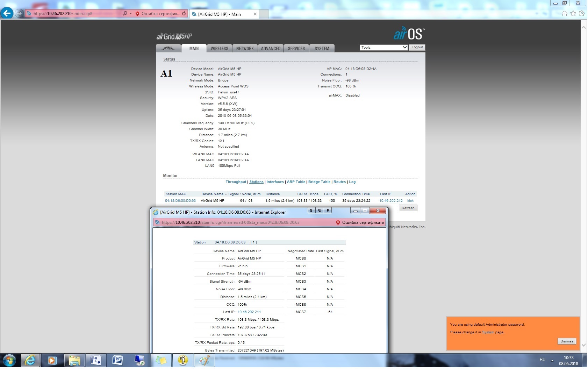
Task: Open Internet Explorer from taskbar
Action: click(31, 361)
